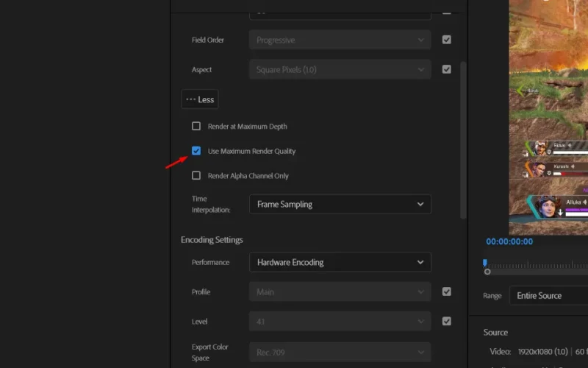Toggle the Aspect match-source checkbox

[x=446, y=69]
